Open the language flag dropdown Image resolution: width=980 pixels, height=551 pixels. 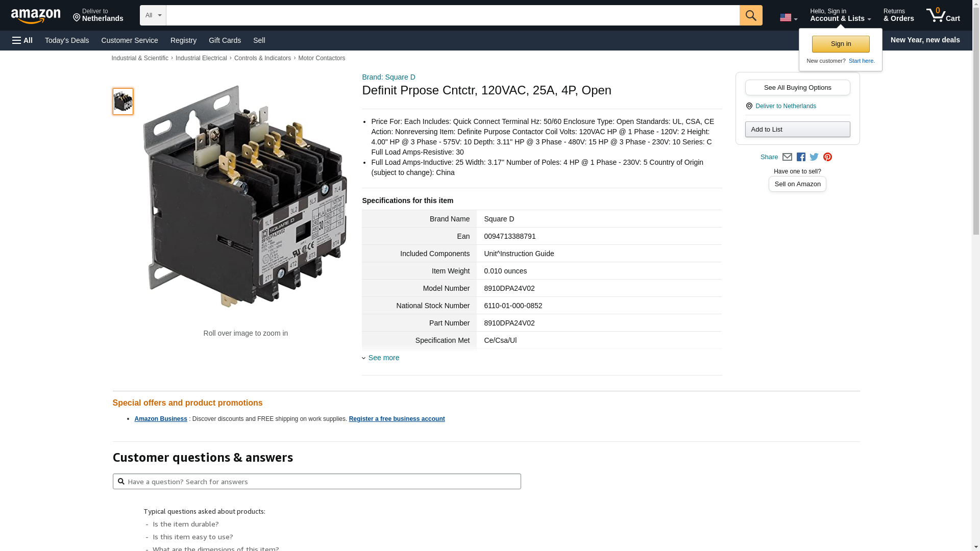(x=788, y=18)
